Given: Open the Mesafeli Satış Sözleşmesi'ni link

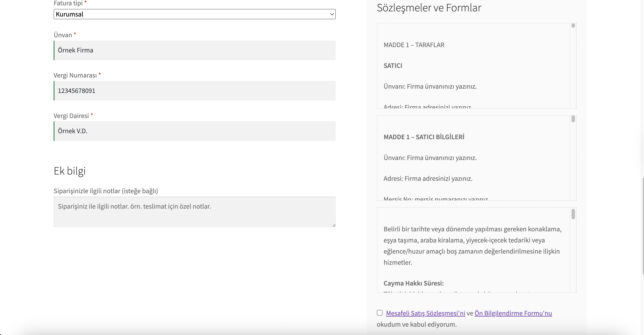Looking at the screenshot, I should tap(425, 313).
